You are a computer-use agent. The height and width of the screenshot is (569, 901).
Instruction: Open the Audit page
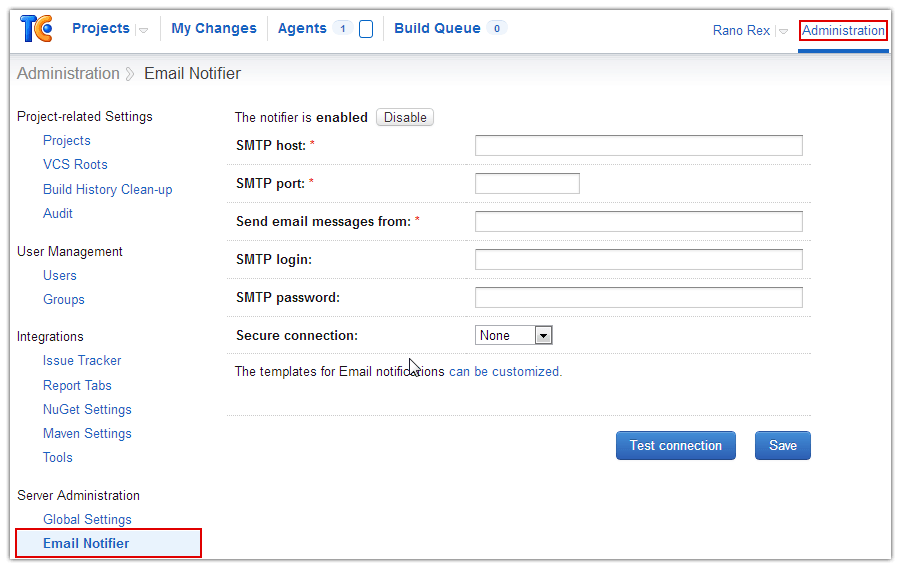tap(58, 214)
